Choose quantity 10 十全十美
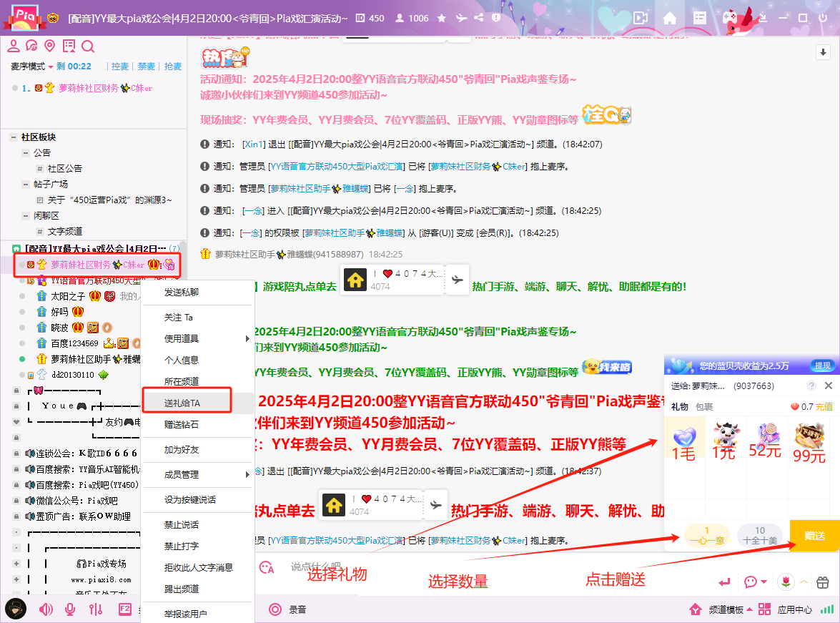Screen dimensions: 840x623 (760, 536)
